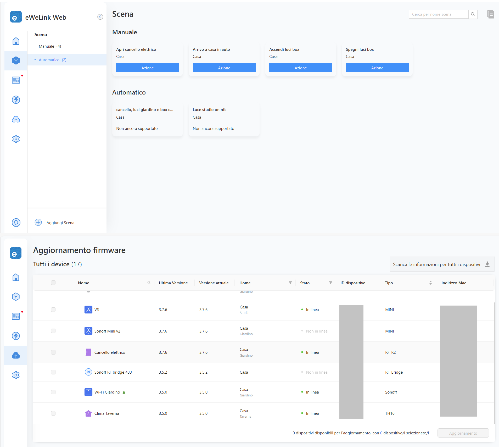Open the Stato column filter
This screenshot has height=448, width=499.
click(330, 283)
